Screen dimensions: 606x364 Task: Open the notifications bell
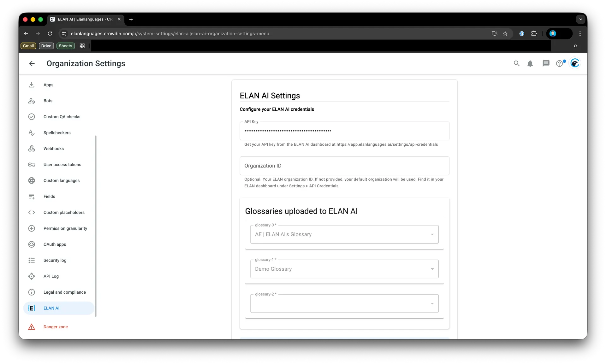tap(530, 63)
